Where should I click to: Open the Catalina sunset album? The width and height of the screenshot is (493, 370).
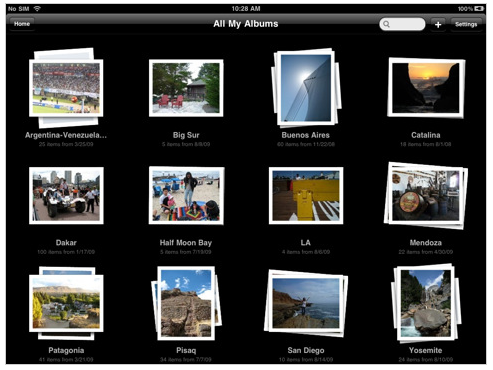point(426,88)
